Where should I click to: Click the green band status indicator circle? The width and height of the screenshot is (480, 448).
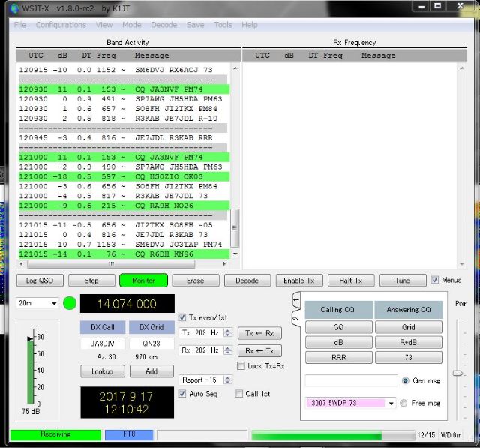70,304
